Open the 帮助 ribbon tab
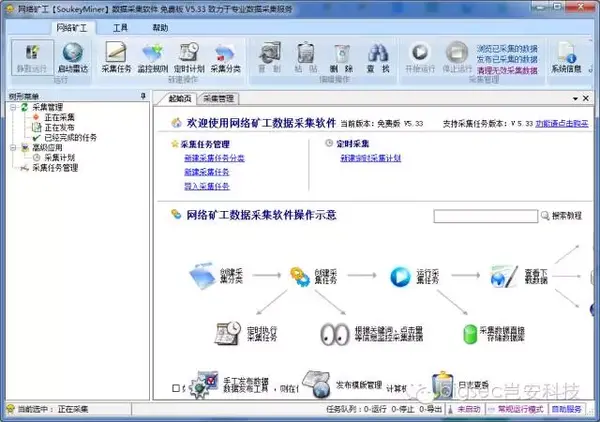This screenshot has width=600, height=422. (x=160, y=28)
